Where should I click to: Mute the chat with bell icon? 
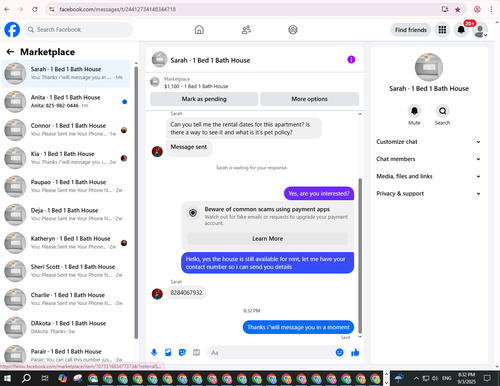414,111
